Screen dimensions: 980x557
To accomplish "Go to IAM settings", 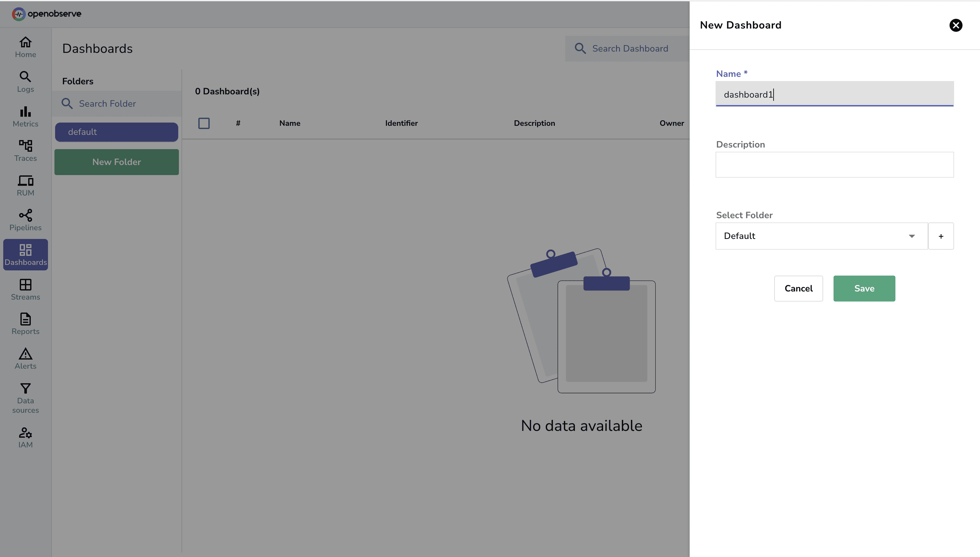I will coord(25,437).
